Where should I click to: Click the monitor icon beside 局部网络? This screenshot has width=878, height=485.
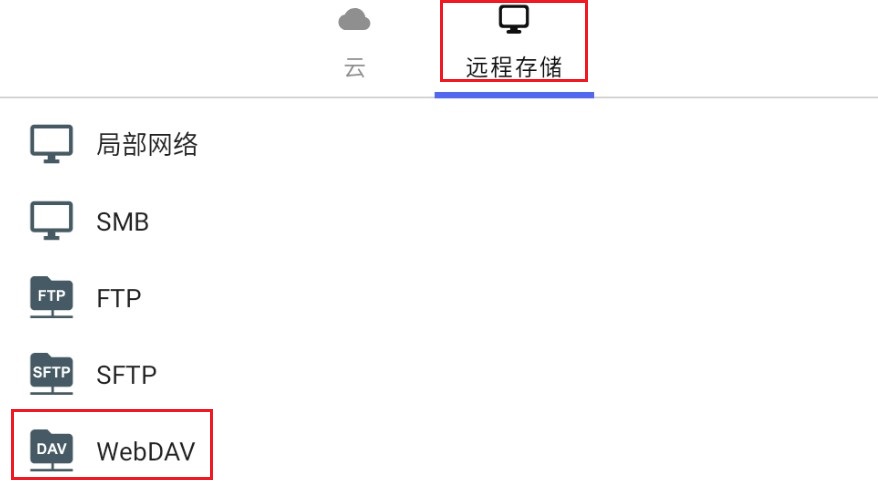coord(51,144)
